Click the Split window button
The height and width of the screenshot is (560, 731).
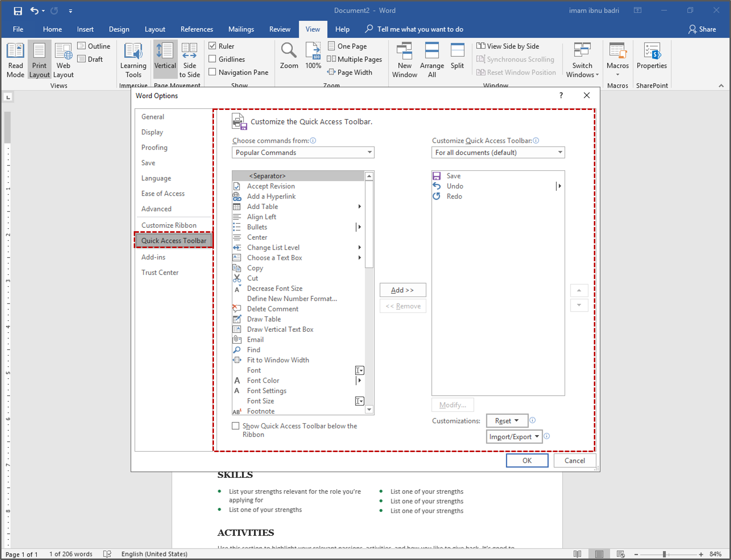[x=457, y=56]
